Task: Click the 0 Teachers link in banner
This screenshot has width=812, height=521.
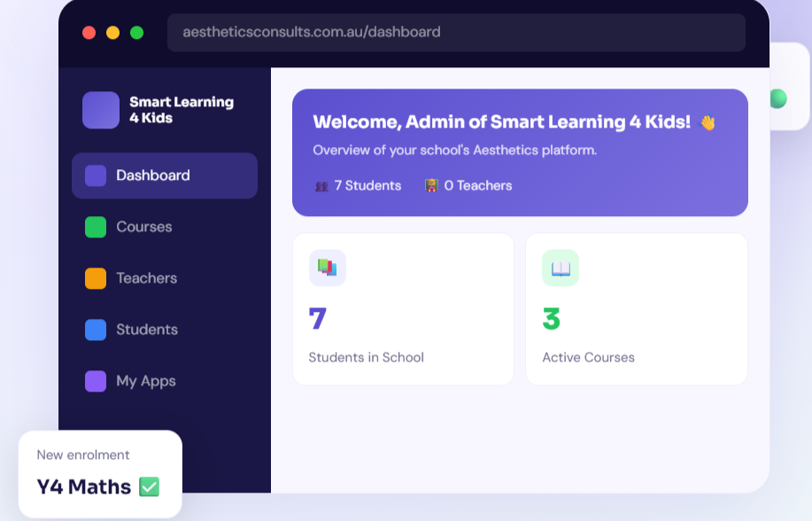Action: (468, 185)
